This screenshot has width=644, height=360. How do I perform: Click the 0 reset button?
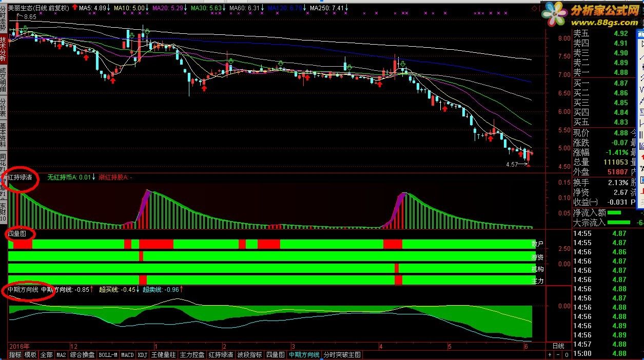pyautogui.click(x=566, y=355)
